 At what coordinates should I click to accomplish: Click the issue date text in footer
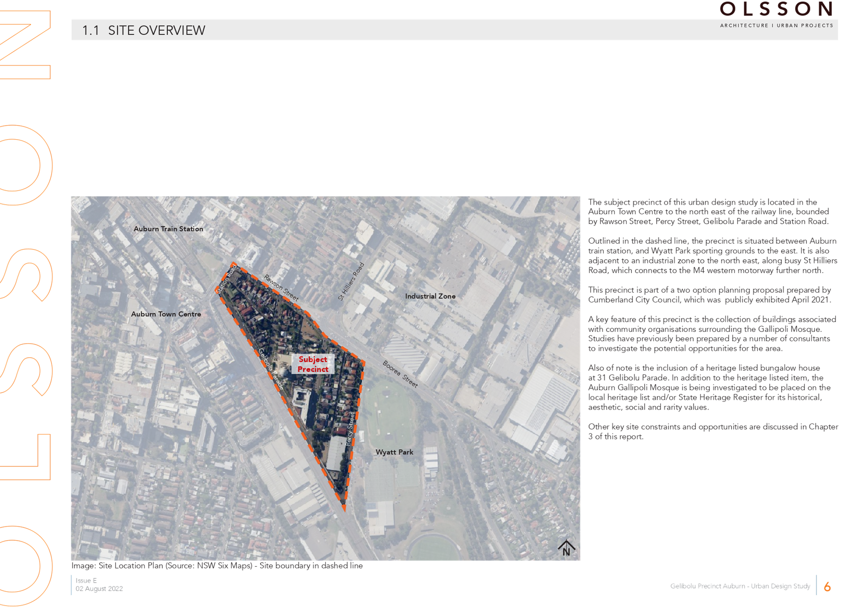99,588
